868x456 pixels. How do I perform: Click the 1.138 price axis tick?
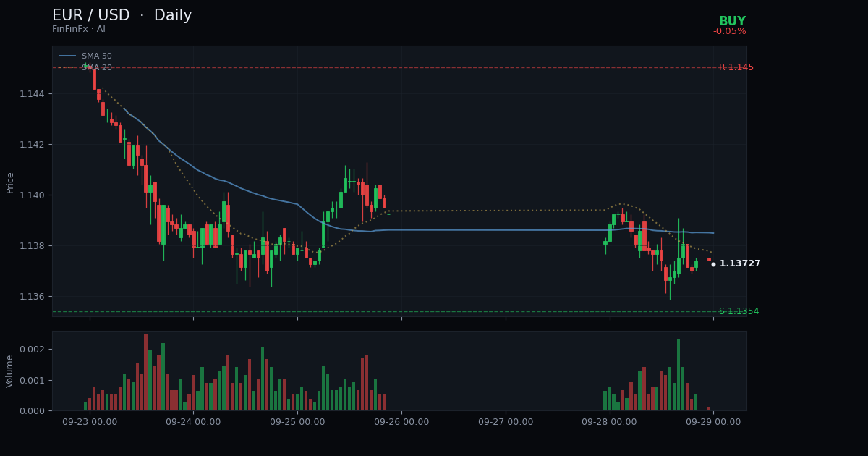tap(33, 246)
